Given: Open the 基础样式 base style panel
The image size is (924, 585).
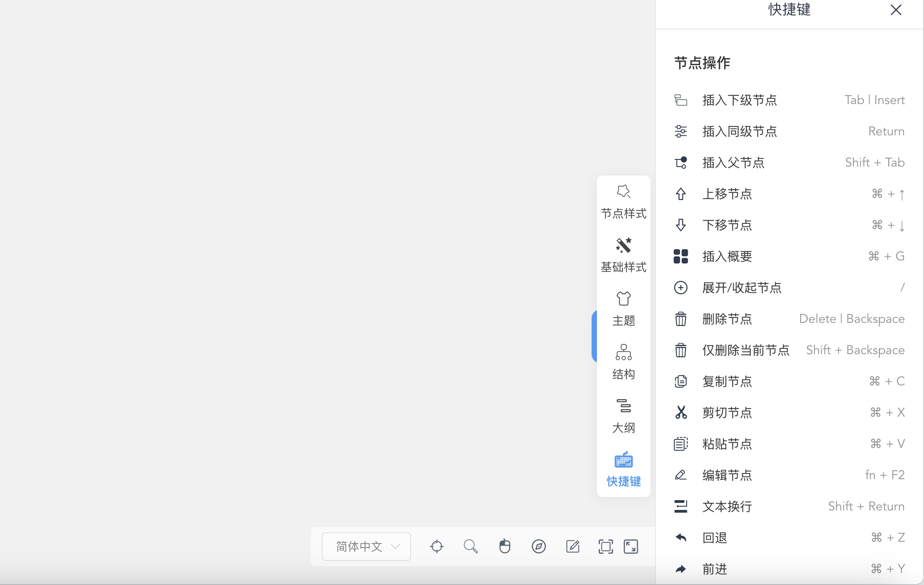Looking at the screenshot, I should point(623,256).
